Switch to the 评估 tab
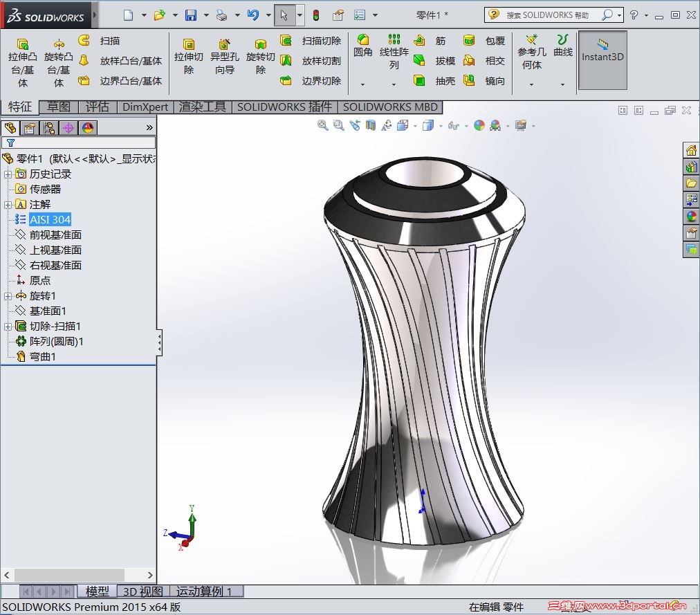This screenshot has height=615, width=700. (98, 107)
